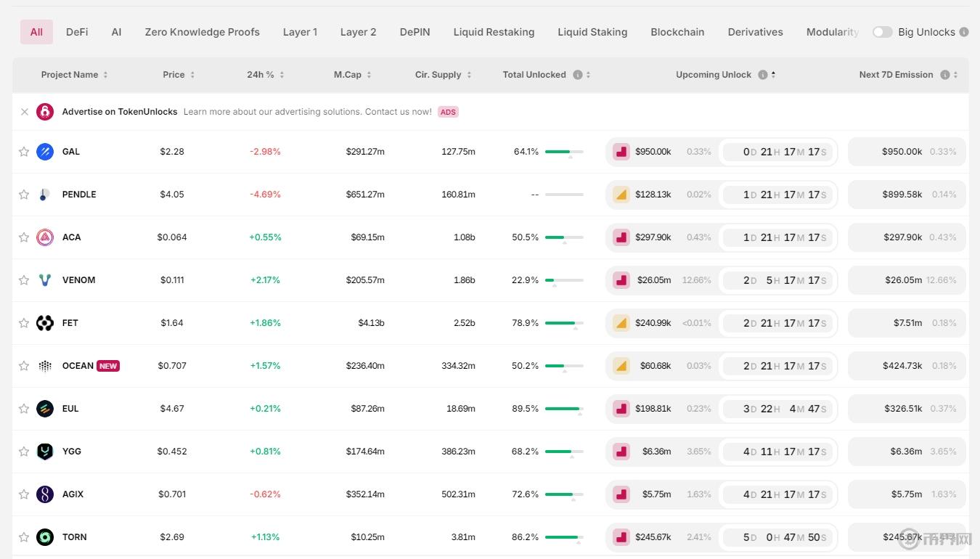Sort by Next 7D Emission arrows
980x559 pixels.
coord(955,75)
